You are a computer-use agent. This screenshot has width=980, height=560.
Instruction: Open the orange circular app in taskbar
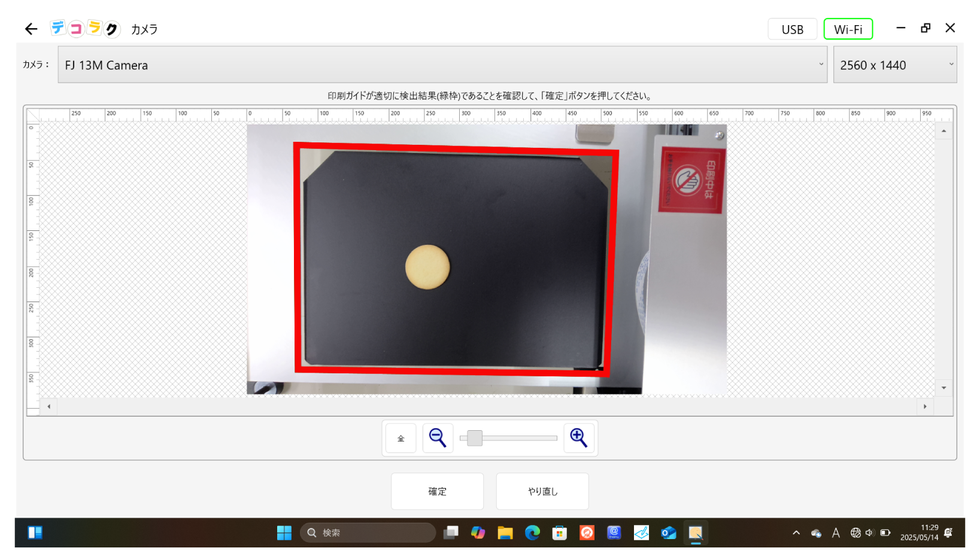[x=587, y=532]
